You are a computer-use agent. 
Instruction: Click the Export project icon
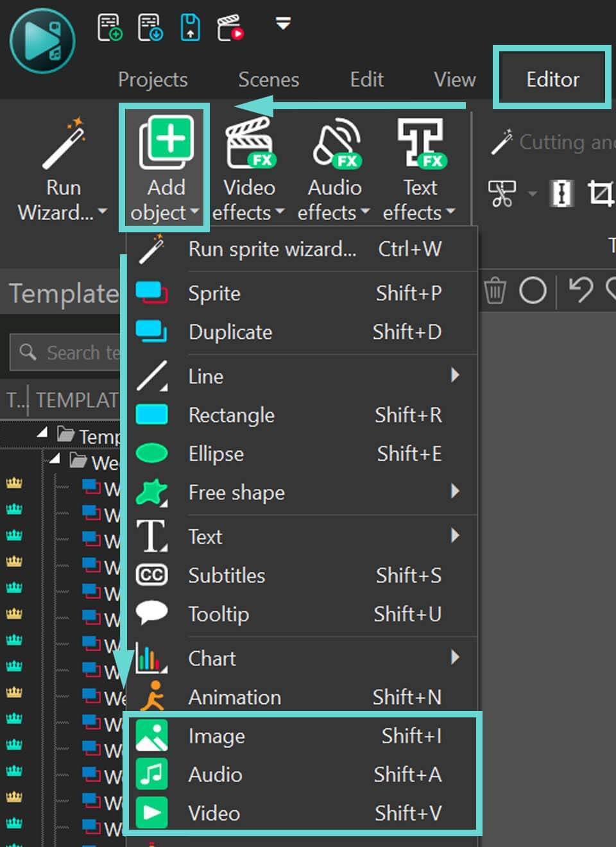pyautogui.click(x=229, y=26)
